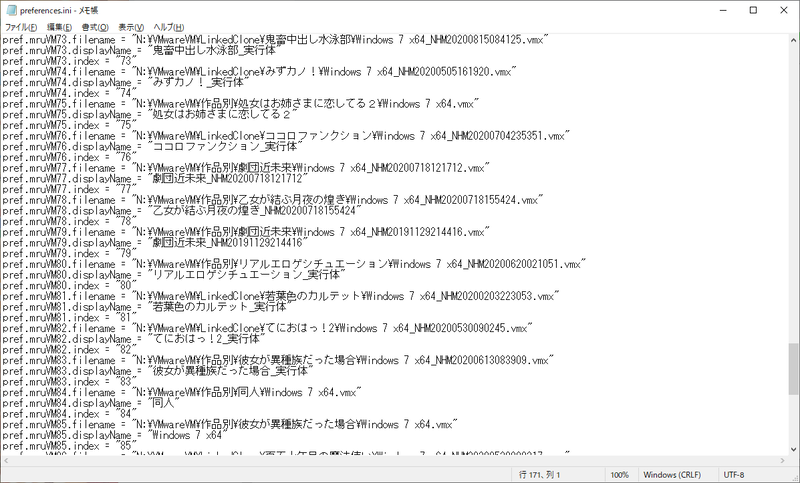Open the ファイル(F) menu
800x483 pixels.
[x=21, y=27]
